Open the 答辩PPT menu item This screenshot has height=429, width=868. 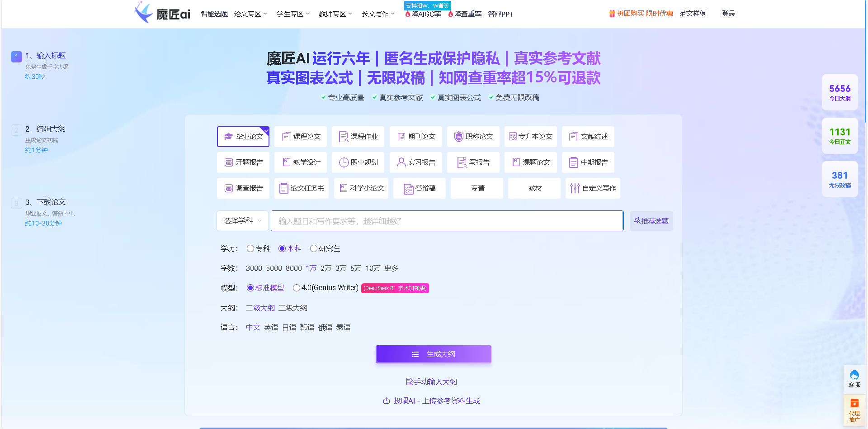500,14
